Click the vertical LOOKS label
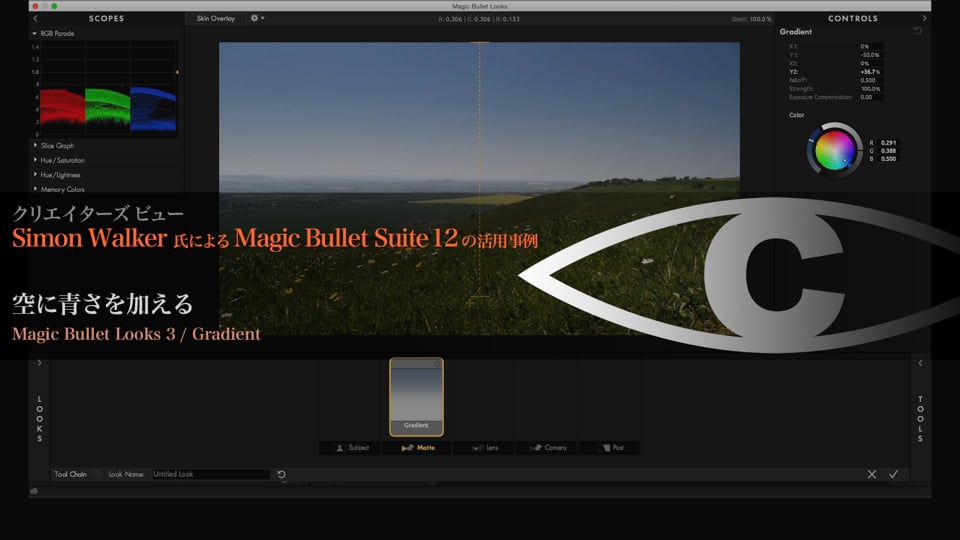The image size is (960, 540). pyautogui.click(x=40, y=419)
